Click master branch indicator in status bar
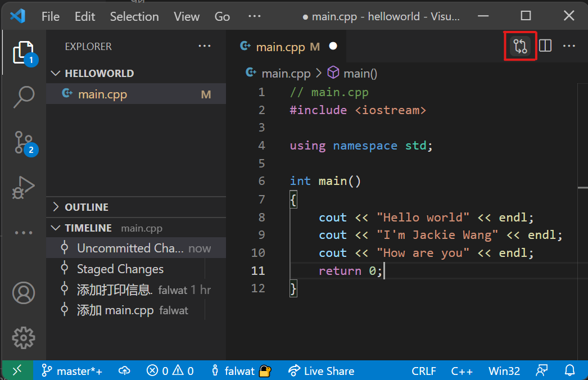The height and width of the screenshot is (380, 588). pos(73,371)
